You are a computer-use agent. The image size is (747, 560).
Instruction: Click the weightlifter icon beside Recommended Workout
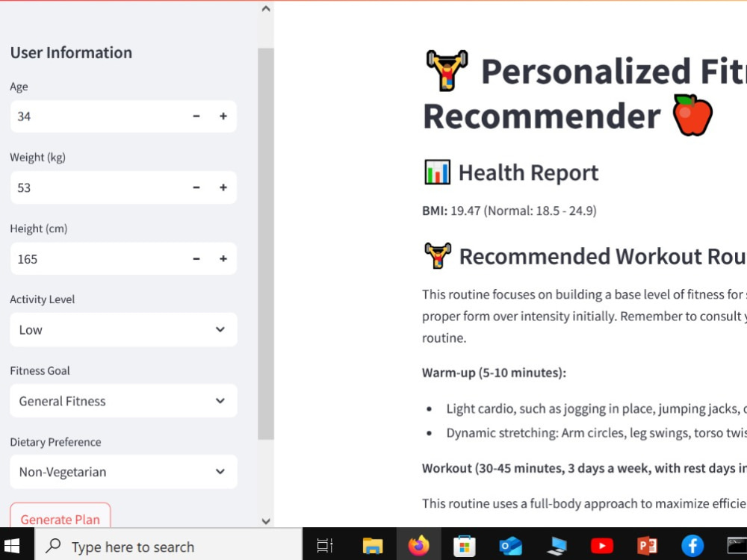(x=437, y=255)
